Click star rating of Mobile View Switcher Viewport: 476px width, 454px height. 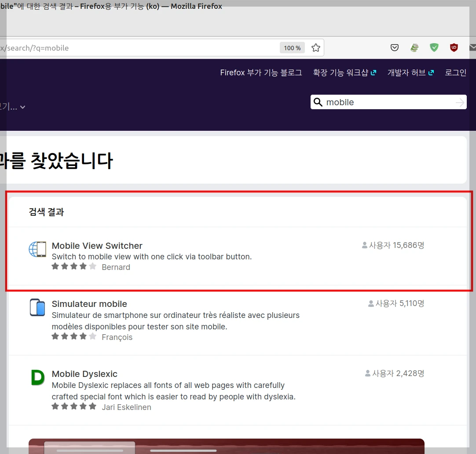click(74, 266)
